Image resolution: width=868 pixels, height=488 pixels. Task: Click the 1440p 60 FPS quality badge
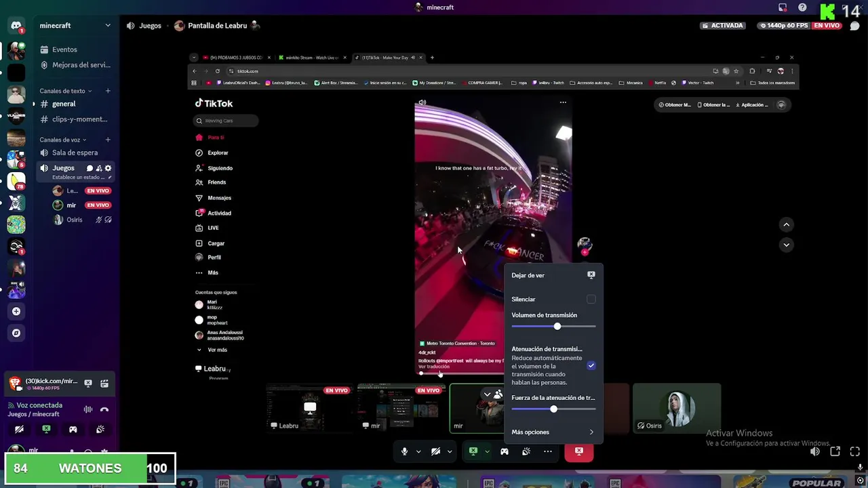[785, 26]
